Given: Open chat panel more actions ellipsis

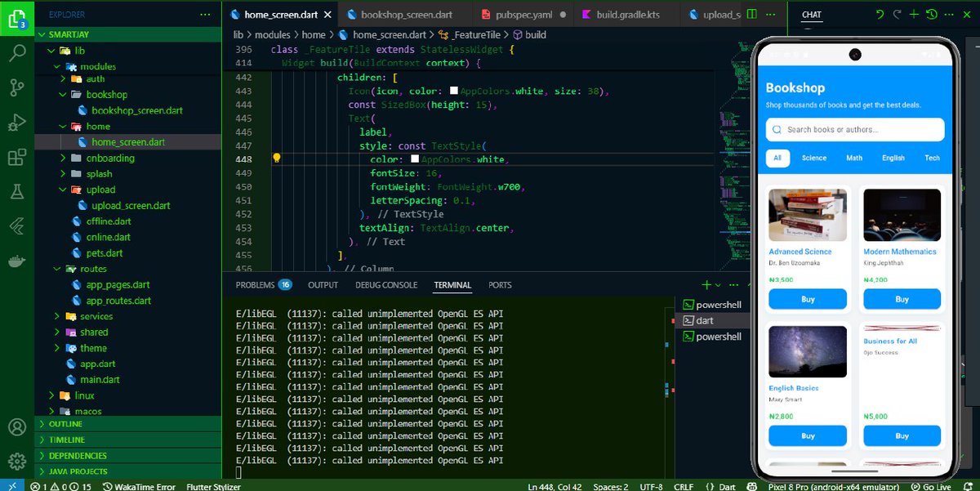Looking at the screenshot, I should click(x=950, y=15).
